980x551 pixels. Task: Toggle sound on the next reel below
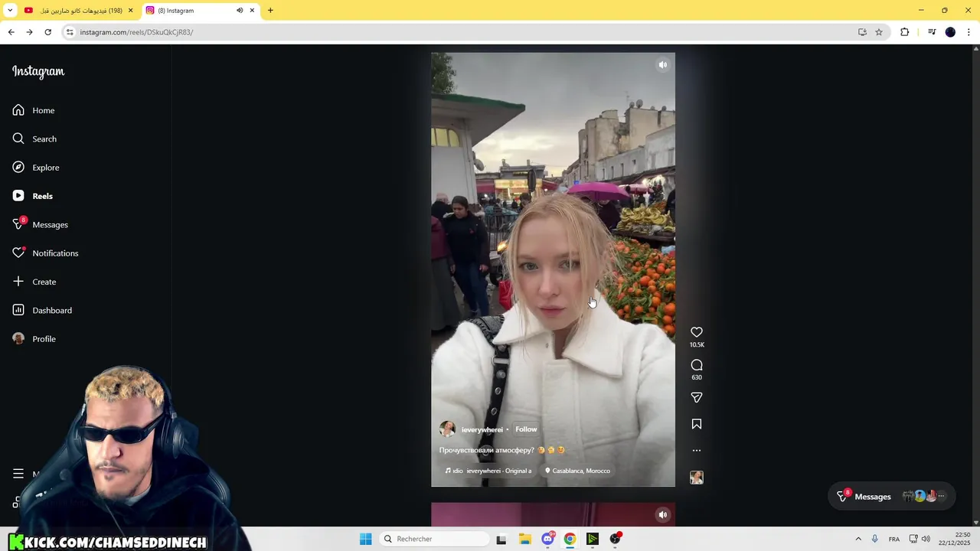pyautogui.click(x=663, y=514)
